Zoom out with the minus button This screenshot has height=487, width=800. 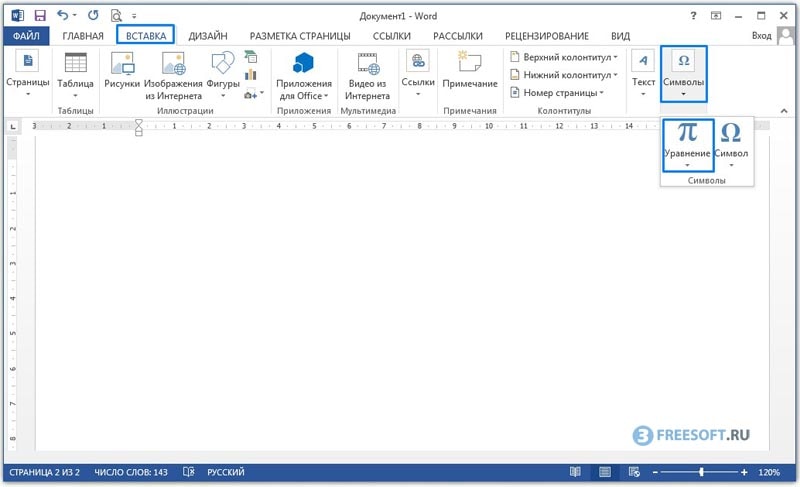click(656, 473)
